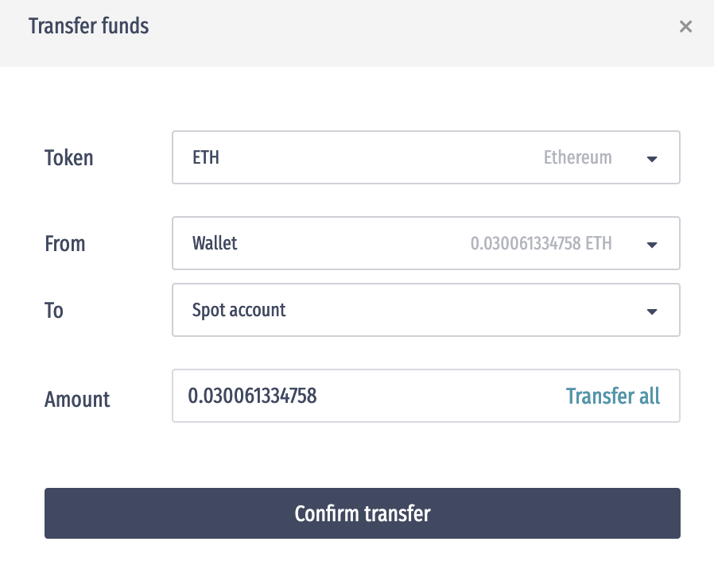
Task: Expand the From account dropdown
Action: (x=426, y=243)
